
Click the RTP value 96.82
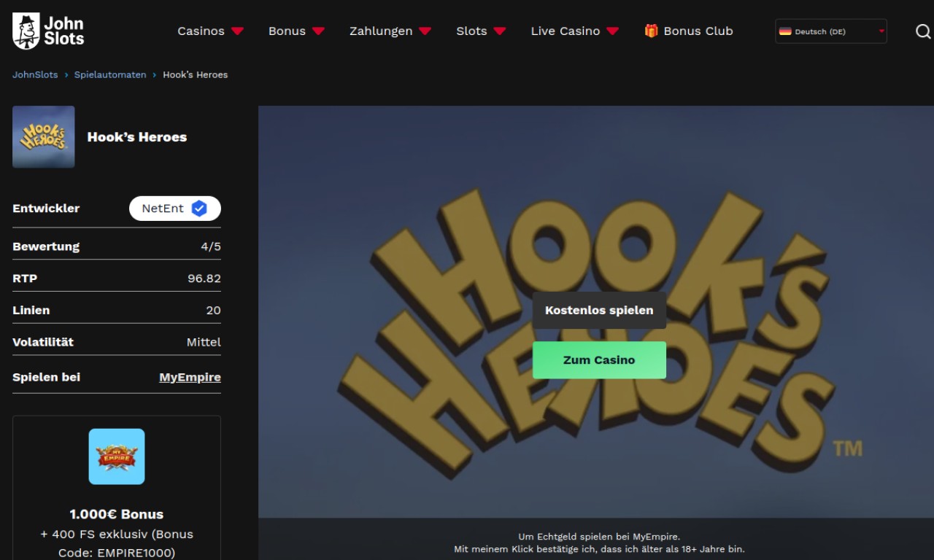click(x=204, y=279)
